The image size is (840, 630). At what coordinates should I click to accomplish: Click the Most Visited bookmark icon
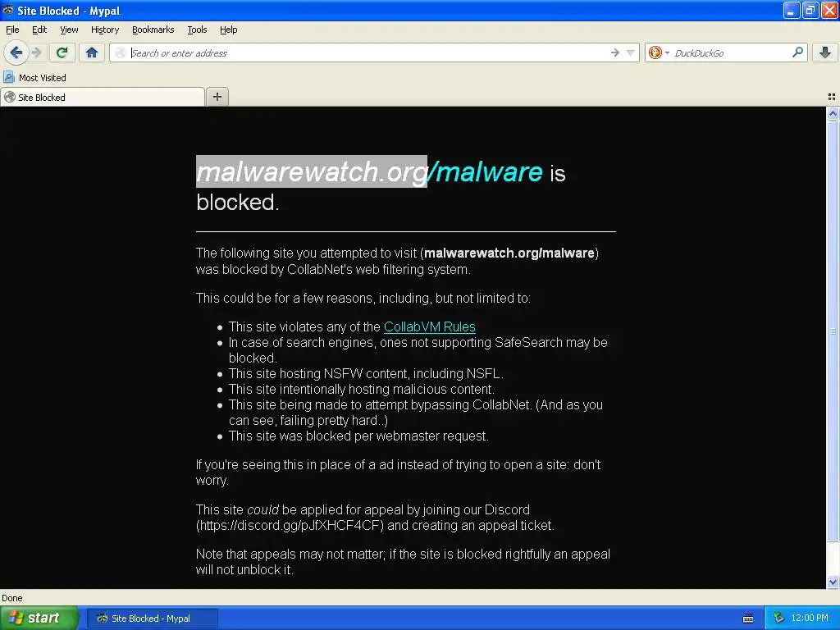(x=8, y=78)
